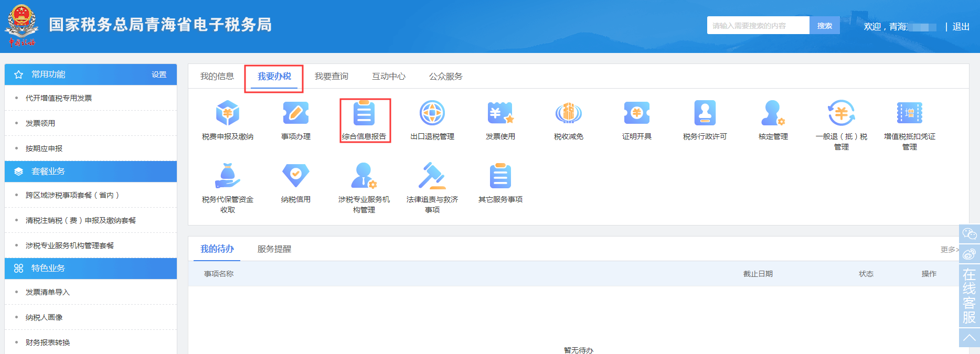Click the 事项名称 column header
The image size is (980, 354).
[219, 274]
